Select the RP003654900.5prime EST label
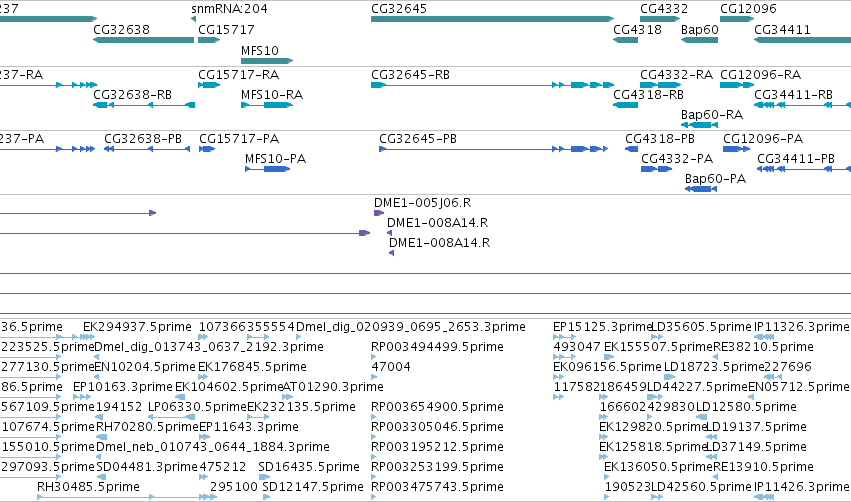Image resolution: width=851 pixels, height=502 pixels. 437,406
